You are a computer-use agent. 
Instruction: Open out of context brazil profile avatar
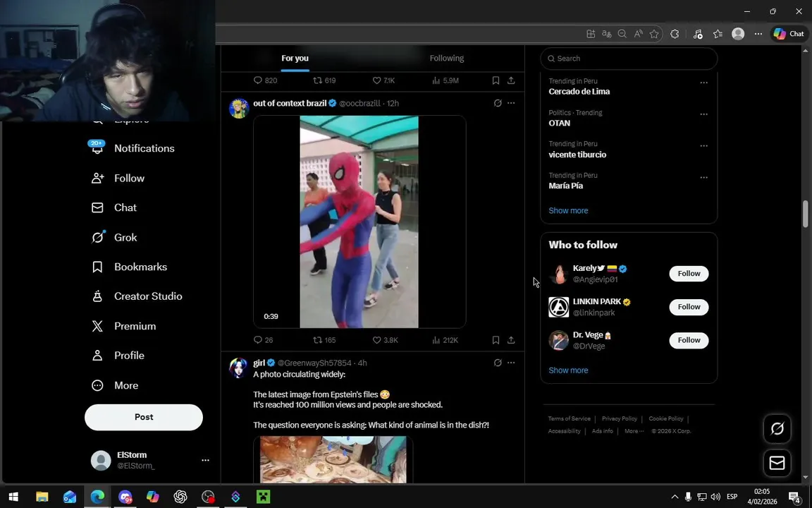click(x=239, y=109)
